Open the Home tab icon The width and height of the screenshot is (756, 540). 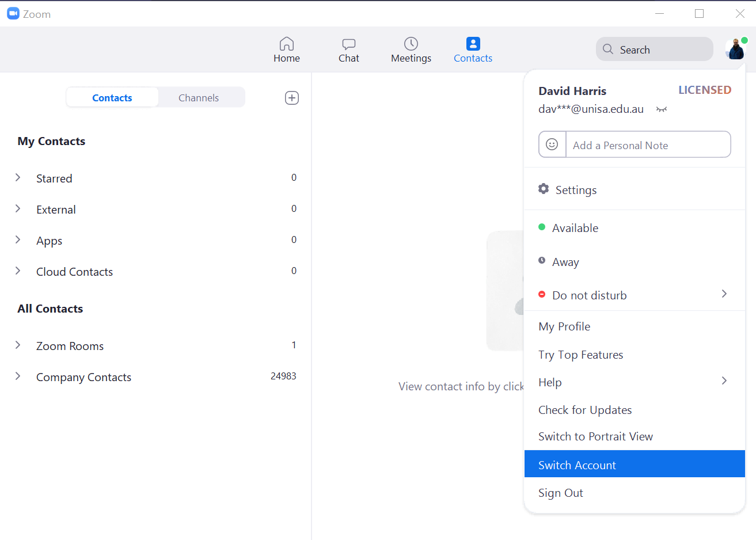[287, 44]
